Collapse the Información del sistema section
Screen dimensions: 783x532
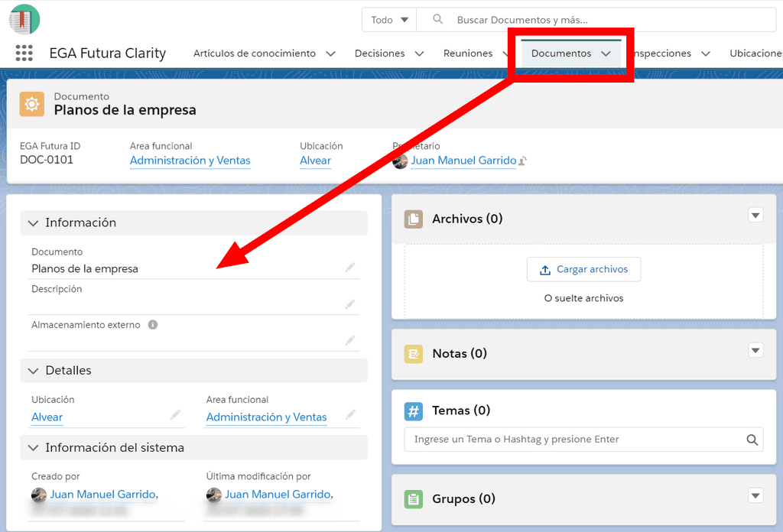34,448
